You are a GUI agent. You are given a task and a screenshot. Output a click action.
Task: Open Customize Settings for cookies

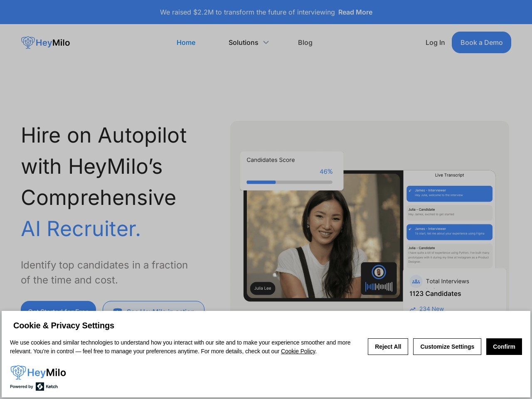pyautogui.click(x=447, y=347)
